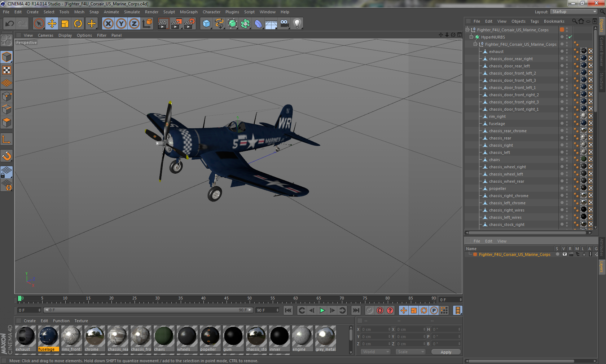This screenshot has width=606, height=364.
Task: Select Edges mode
Action: coord(6,110)
